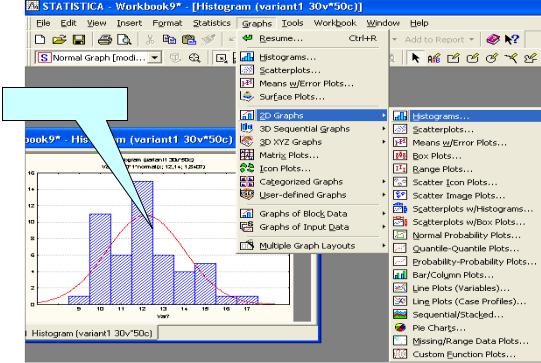The height and width of the screenshot is (363, 541).
Task: Click the Sequential/Stacked plots icon
Action: (x=400, y=314)
